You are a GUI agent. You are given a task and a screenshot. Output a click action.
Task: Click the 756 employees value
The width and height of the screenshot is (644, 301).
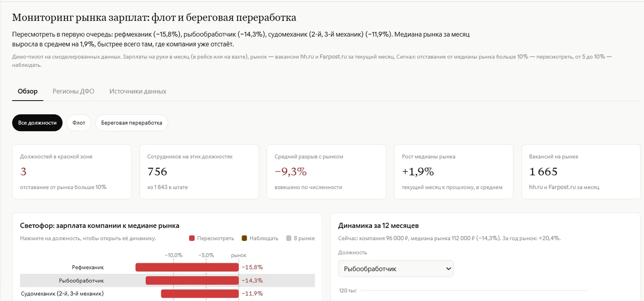coord(157,172)
